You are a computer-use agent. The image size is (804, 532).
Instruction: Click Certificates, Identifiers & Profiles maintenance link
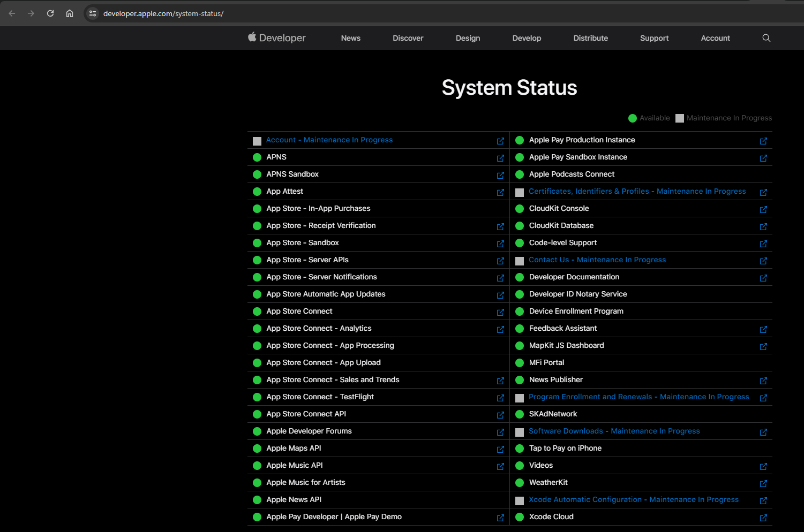click(x=637, y=191)
